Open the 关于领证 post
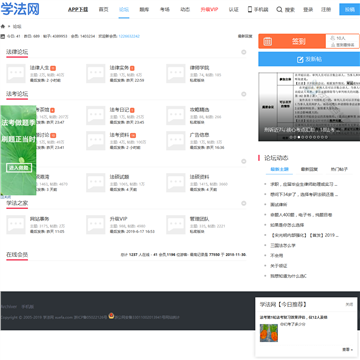The width and height of the screenshot is (360, 360). click(x=279, y=266)
